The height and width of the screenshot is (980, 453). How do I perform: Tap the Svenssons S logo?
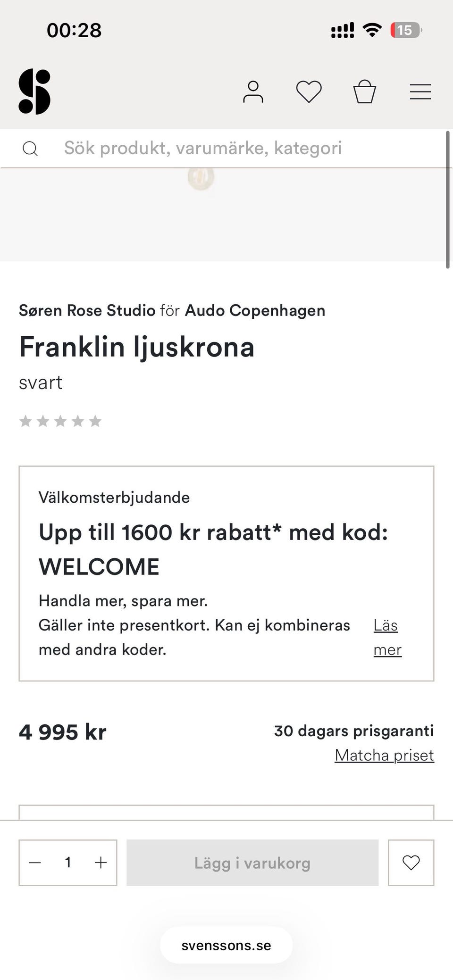pos(34,91)
